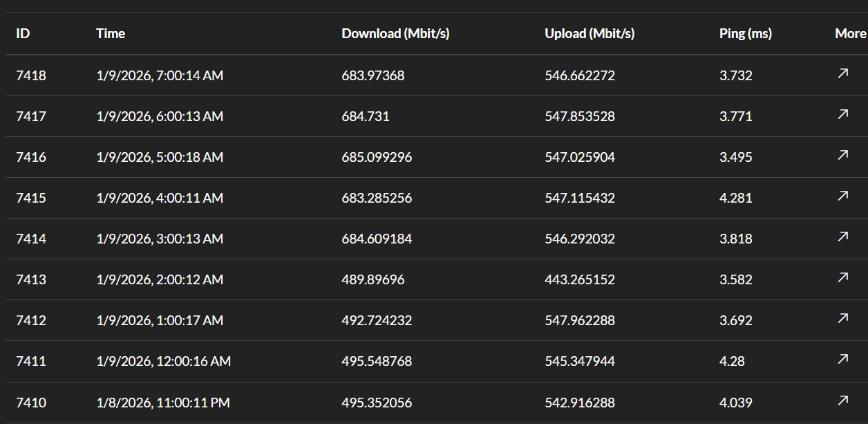
Task: Select download value 685.099296
Action: click(x=377, y=157)
